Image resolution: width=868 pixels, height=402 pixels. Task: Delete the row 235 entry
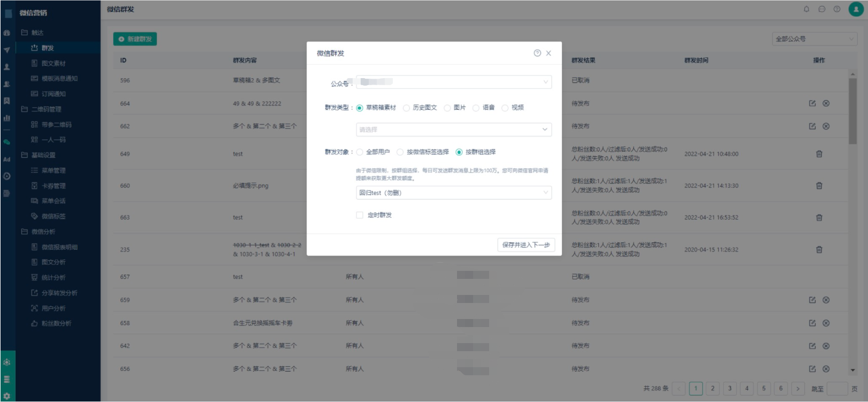pyautogui.click(x=819, y=249)
